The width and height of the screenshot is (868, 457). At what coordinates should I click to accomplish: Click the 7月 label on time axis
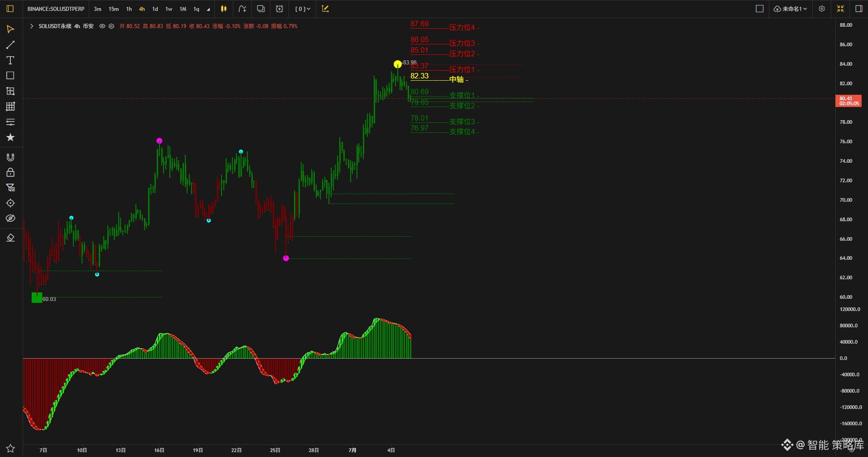(352, 450)
